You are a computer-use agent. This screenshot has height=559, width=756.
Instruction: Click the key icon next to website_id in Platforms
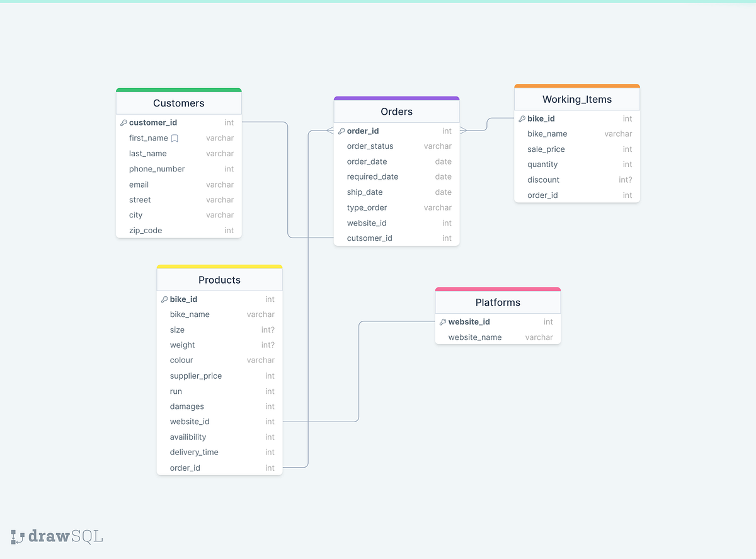(443, 321)
